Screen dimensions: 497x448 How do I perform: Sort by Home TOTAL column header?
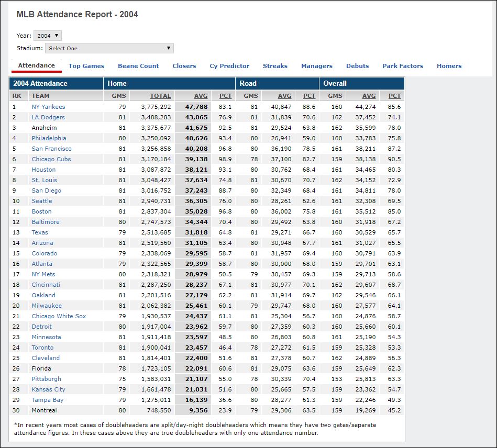[x=160, y=96]
